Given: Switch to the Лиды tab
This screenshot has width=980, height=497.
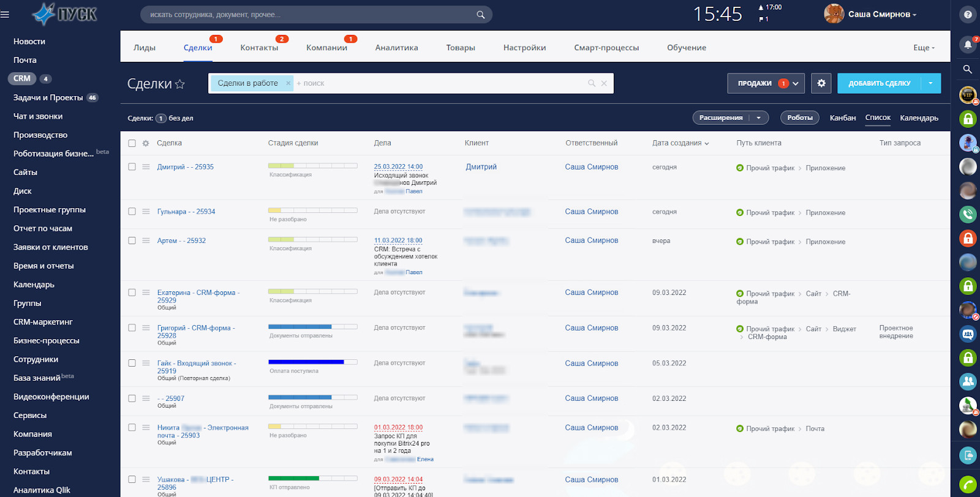Looking at the screenshot, I should pos(145,48).
